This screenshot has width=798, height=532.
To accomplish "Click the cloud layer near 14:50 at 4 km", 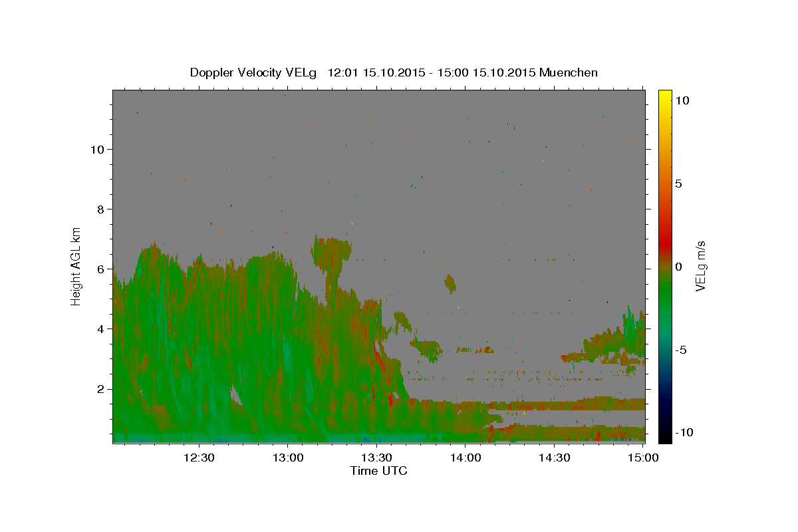I will point(615,339).
